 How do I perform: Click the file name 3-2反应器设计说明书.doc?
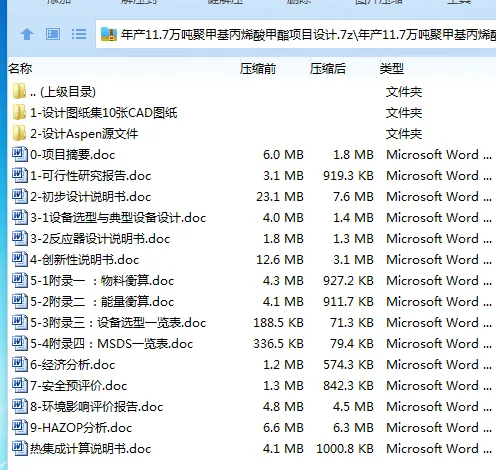coord(100,239)
